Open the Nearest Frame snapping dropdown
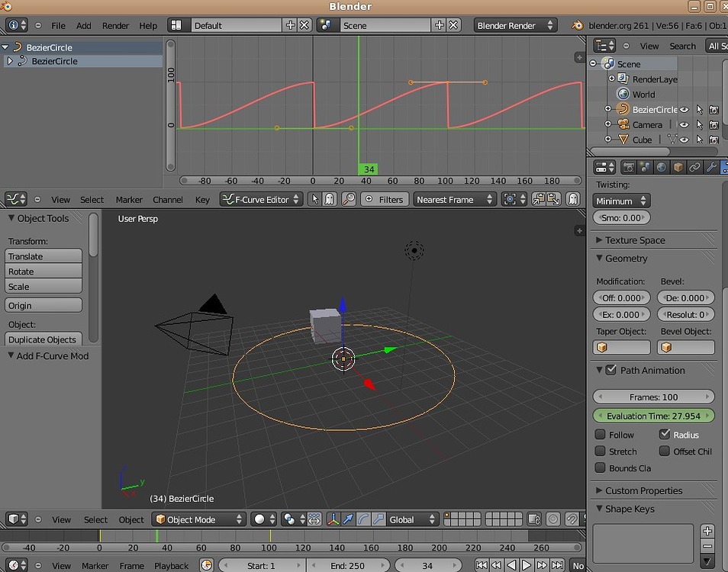Screen dimensions: 728x572 pos(455,200)
